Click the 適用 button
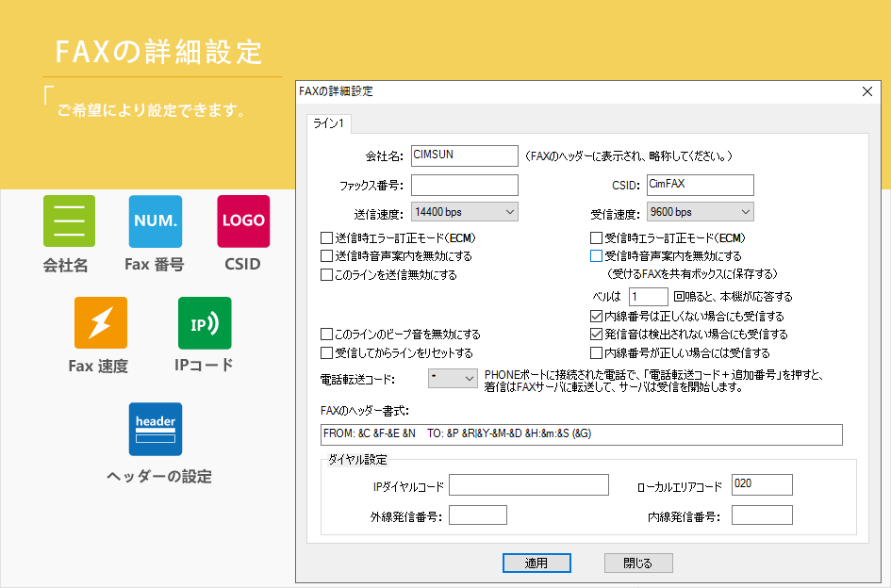This screenshot has width=891, height=588. 536,563
